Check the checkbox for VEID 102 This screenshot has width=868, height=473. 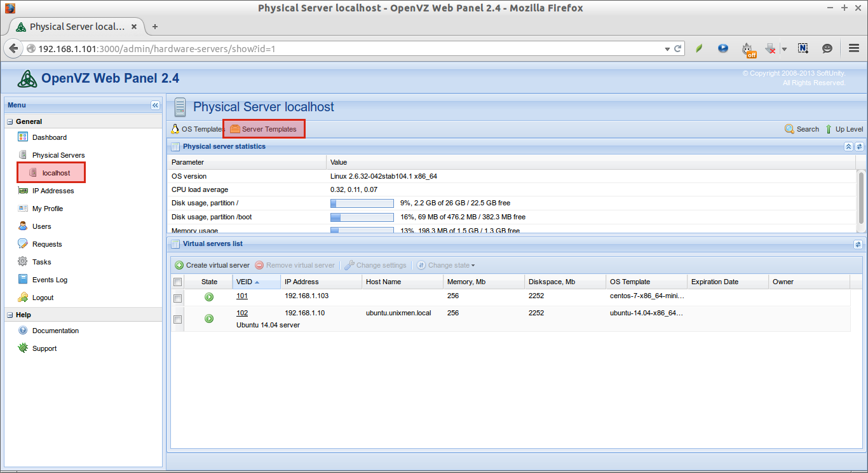(178, 320)
